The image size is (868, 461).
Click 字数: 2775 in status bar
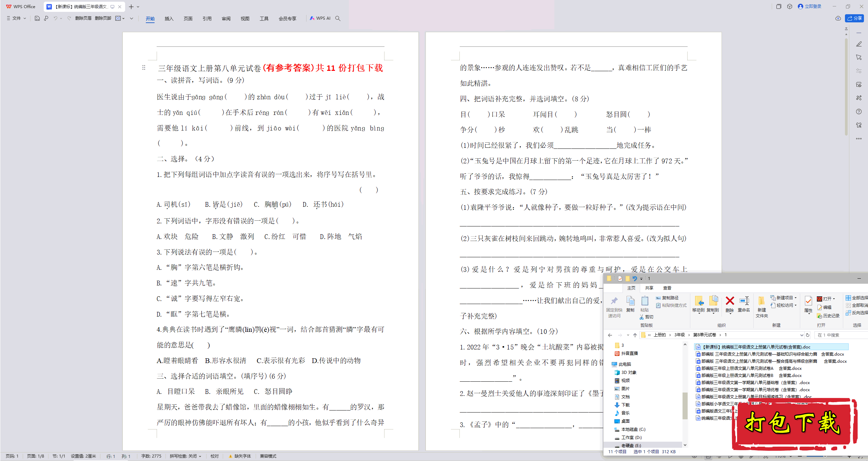pos(151,456)
